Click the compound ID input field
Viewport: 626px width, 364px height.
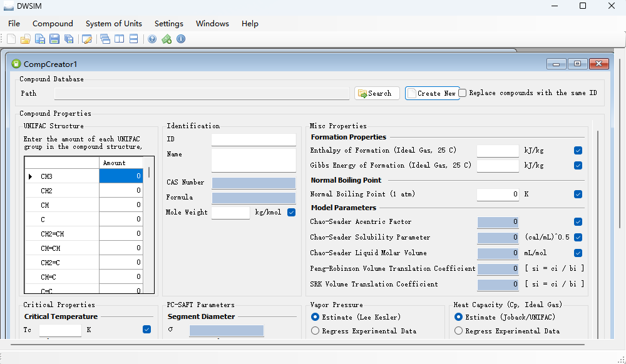pyautogui.click(x=254, y=139)
